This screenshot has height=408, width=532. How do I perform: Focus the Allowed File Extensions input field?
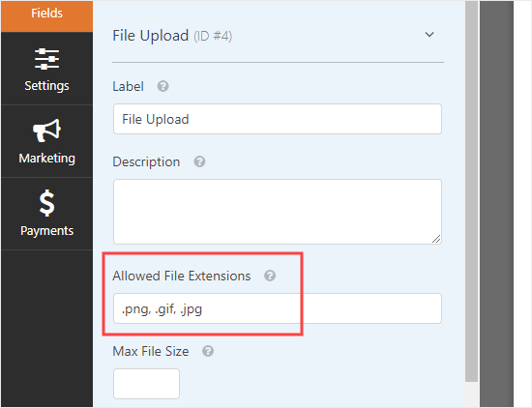tap(278, 308)
